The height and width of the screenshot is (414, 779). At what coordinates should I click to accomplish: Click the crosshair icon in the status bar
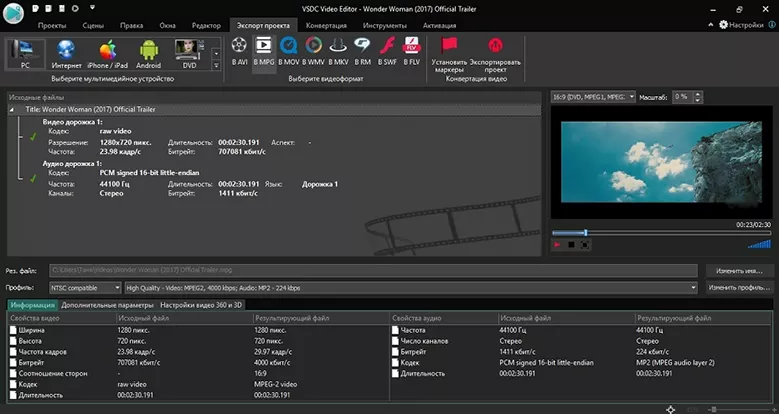[x=671, y=410]
